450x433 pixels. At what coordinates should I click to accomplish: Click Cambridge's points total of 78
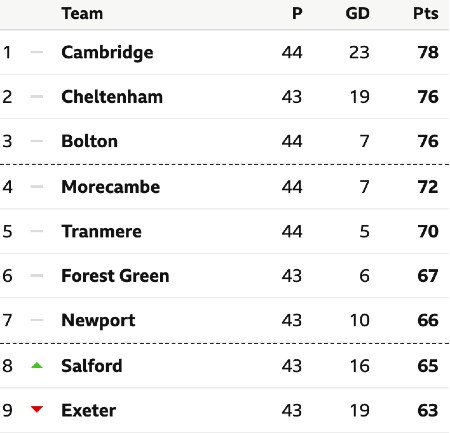pyautogui.click(x=428, y=52)
